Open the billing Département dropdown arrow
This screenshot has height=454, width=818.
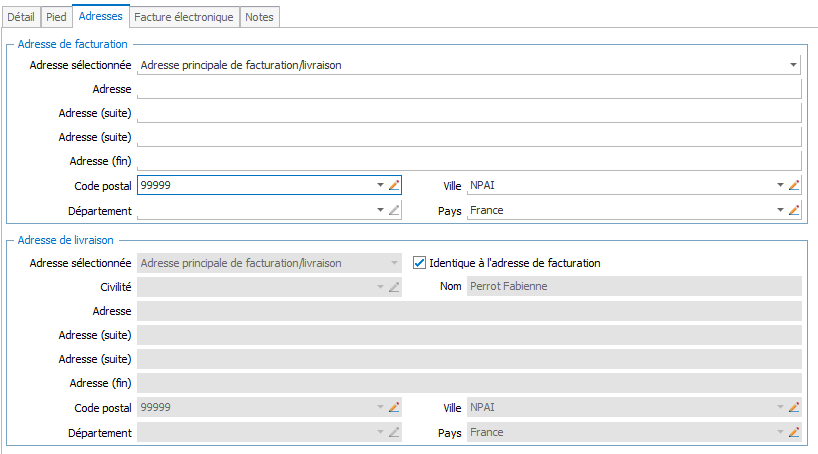[380, 210]
